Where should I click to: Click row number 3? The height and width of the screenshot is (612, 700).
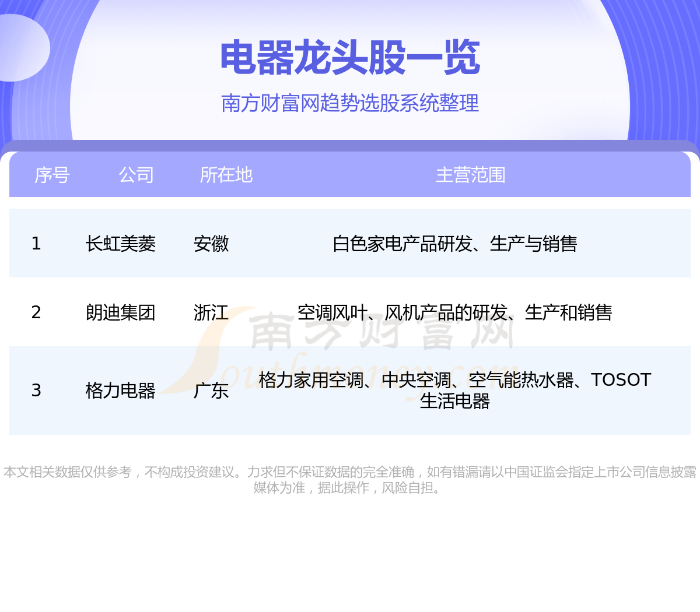click(x=36, y=390)
